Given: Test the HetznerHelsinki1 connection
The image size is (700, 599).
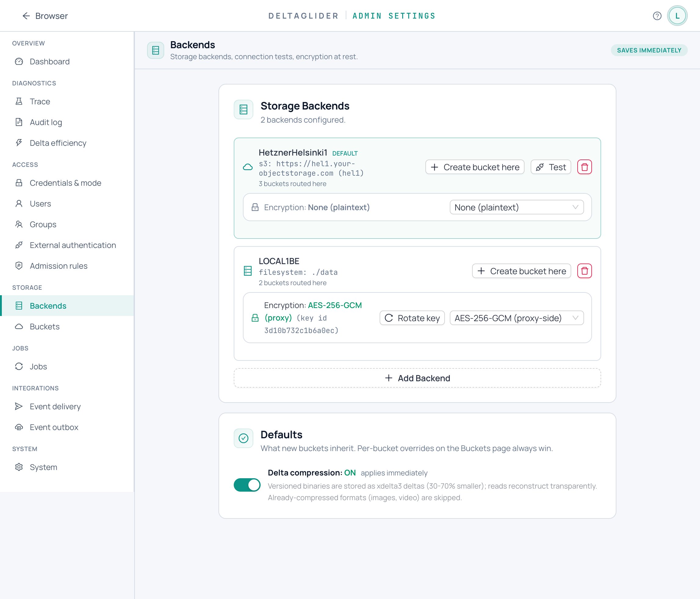Looking at the screenshot, I should (x=551, y=167).
